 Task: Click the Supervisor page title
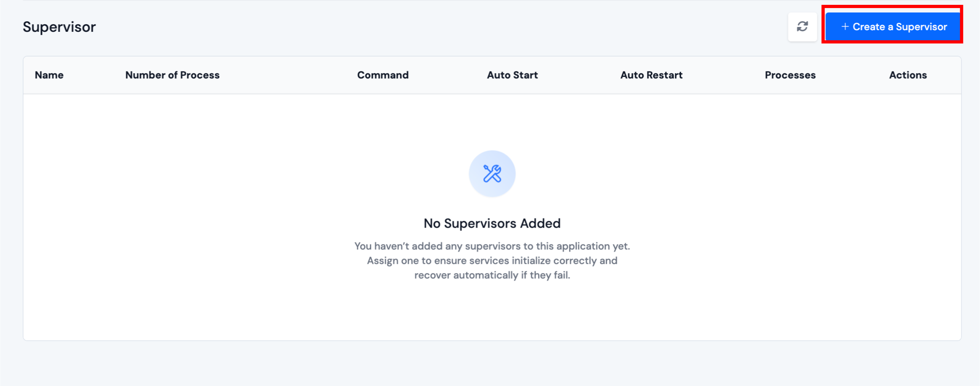[x=59, y=27]
